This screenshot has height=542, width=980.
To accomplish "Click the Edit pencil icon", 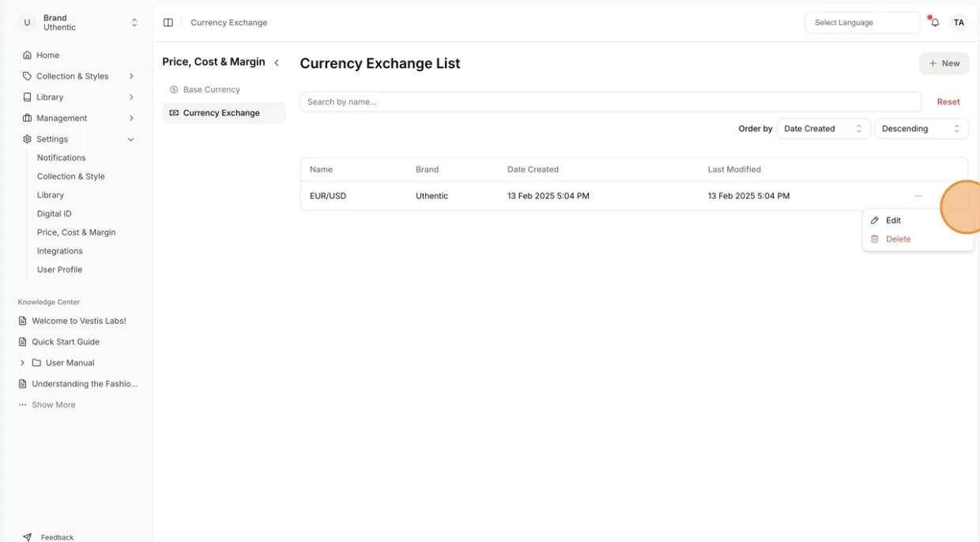I will [x=875, y=220].
